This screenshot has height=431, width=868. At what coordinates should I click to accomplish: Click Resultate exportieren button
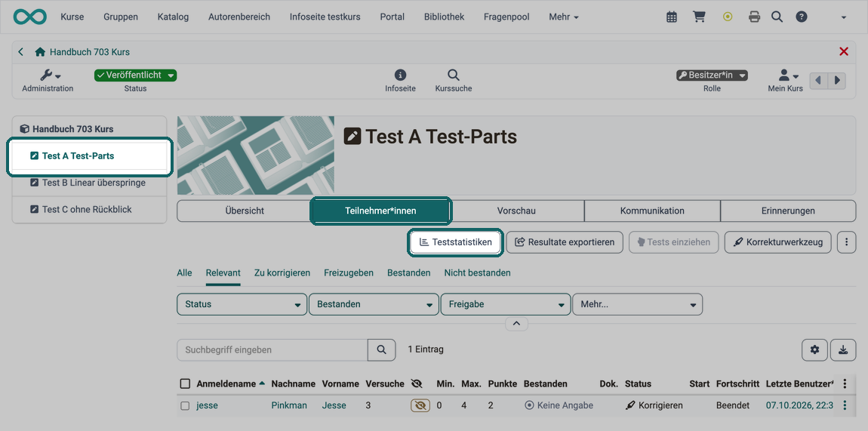coord(565,242)
